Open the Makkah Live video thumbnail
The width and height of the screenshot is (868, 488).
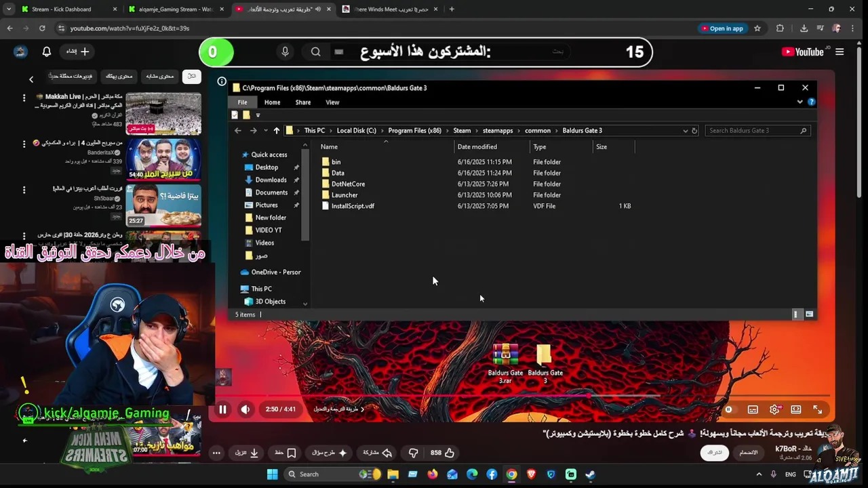163,113
